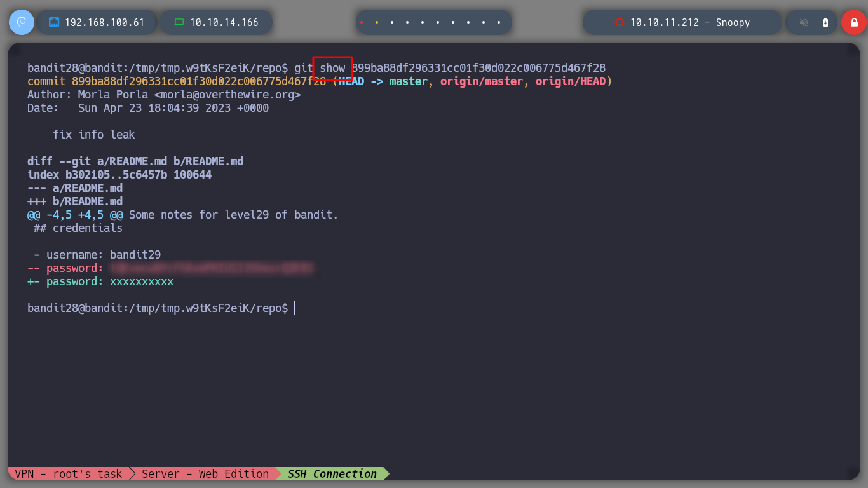The width and height of the screenshot is (868, 488).
Task: Click the added password xxxxxxxxxx line
Action: [x=100, y=281]
